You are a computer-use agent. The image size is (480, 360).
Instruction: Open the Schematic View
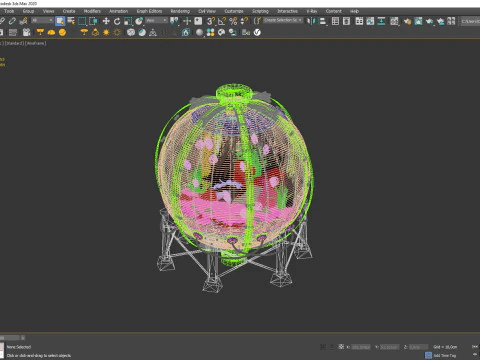381,21
